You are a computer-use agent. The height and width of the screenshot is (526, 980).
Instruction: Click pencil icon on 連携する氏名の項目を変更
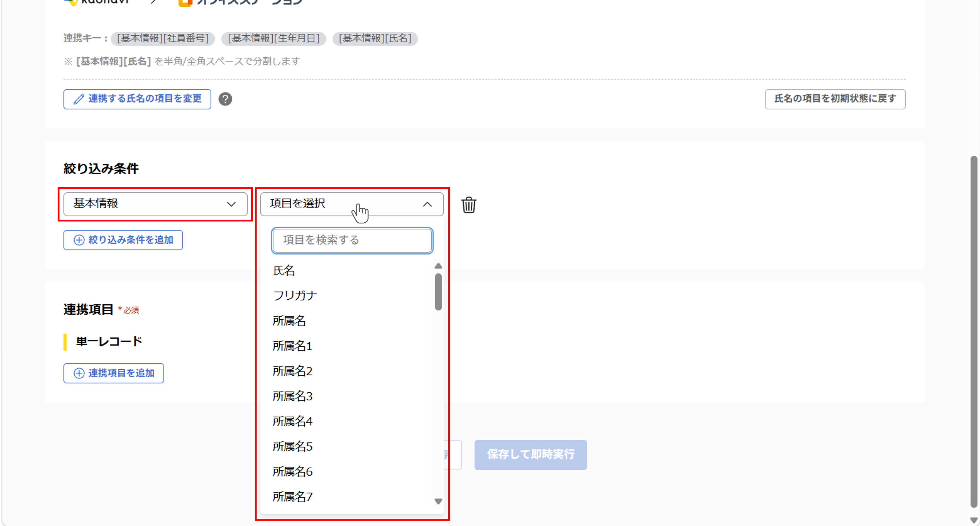click(x=79, y=99)
